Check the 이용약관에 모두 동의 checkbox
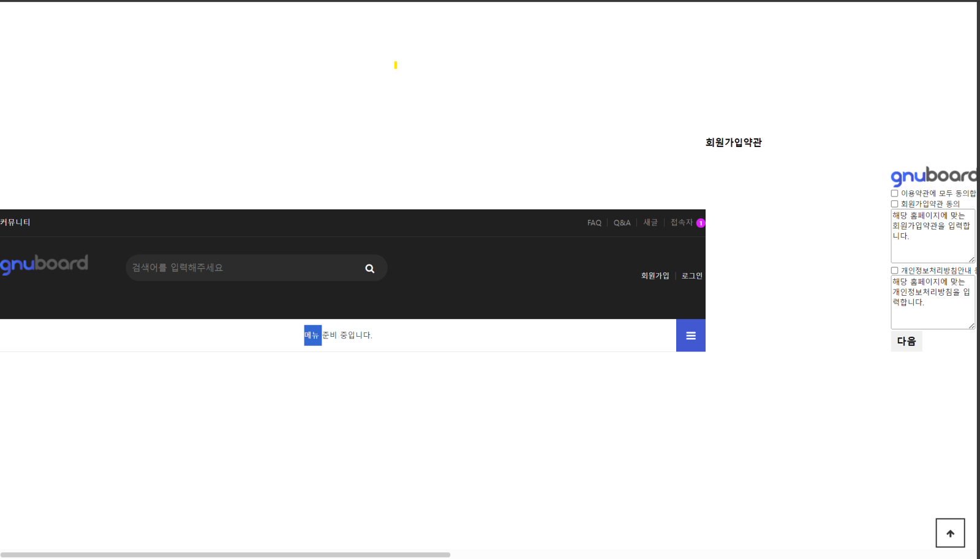 tap(894, 193)
